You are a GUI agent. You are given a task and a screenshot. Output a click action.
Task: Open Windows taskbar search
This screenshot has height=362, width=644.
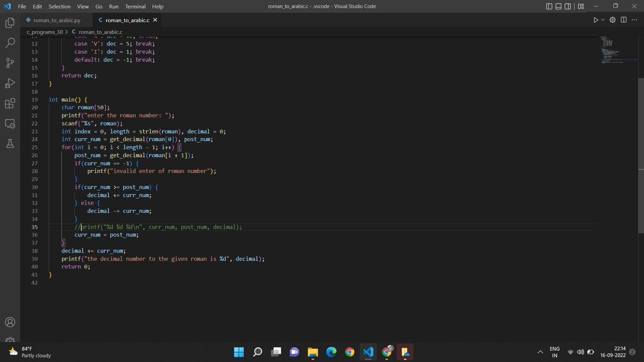(258, 352)
